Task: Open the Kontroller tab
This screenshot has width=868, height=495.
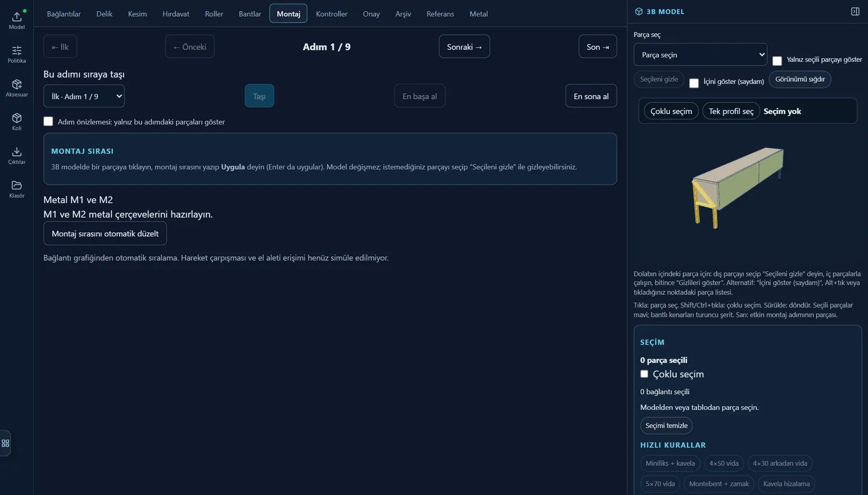Action: (331, 14)
